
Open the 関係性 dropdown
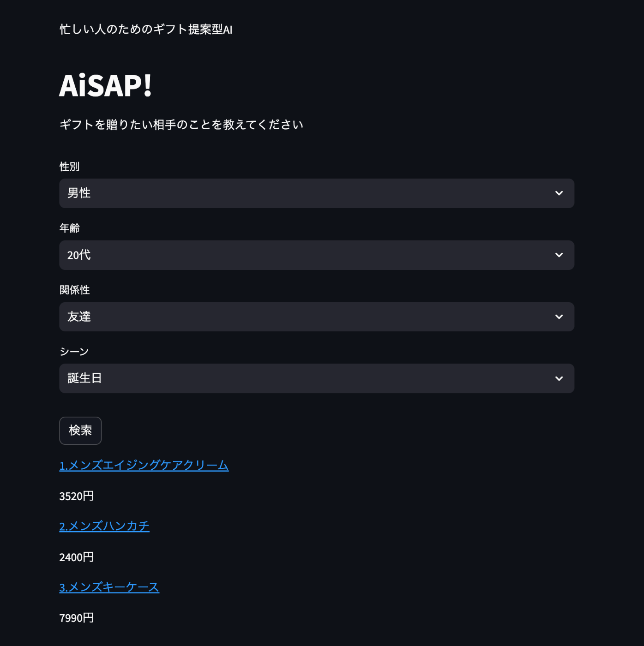316,317
